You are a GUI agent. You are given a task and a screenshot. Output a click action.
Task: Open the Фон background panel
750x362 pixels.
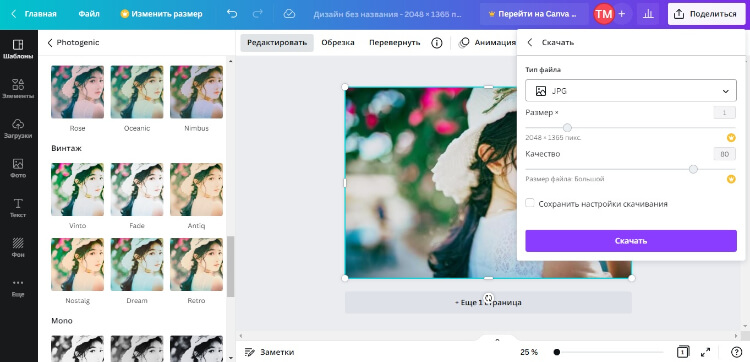[x=18, y=248]
